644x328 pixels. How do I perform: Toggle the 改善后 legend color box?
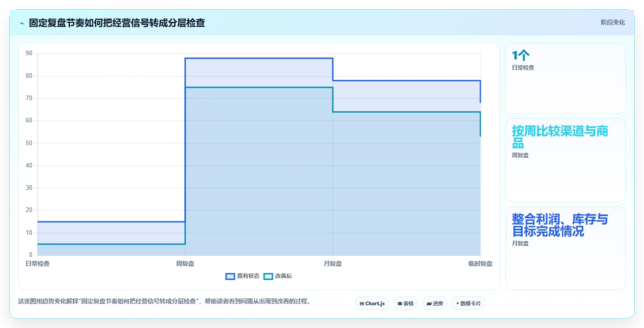[x=268, y=276]
